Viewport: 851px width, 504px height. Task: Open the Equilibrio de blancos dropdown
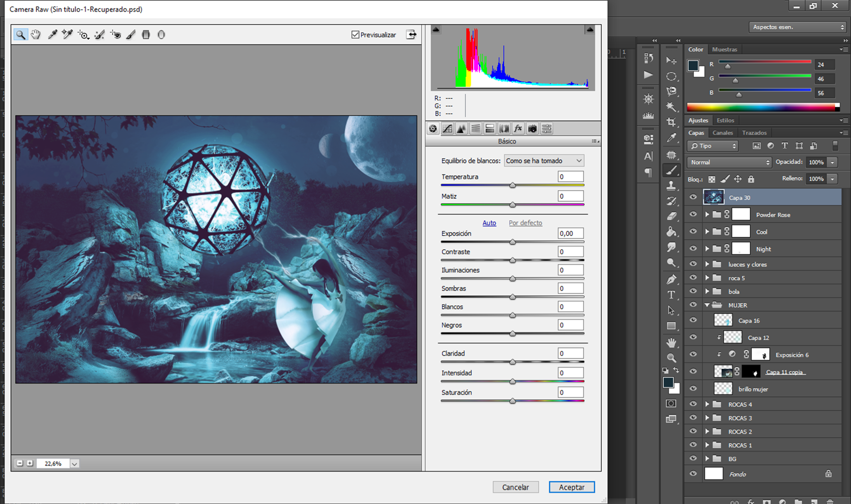[x=544, y=161]
